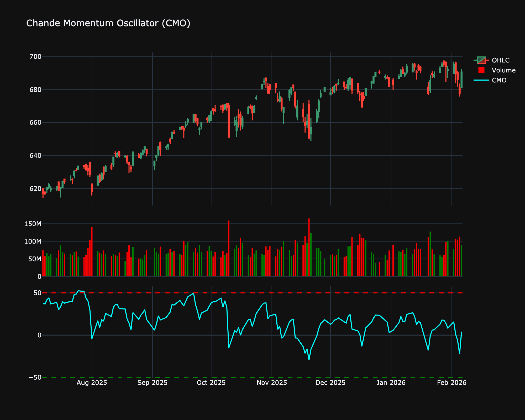Click the chart title text
This screenshot has height=420, width=525.
(x=108, y=23)
